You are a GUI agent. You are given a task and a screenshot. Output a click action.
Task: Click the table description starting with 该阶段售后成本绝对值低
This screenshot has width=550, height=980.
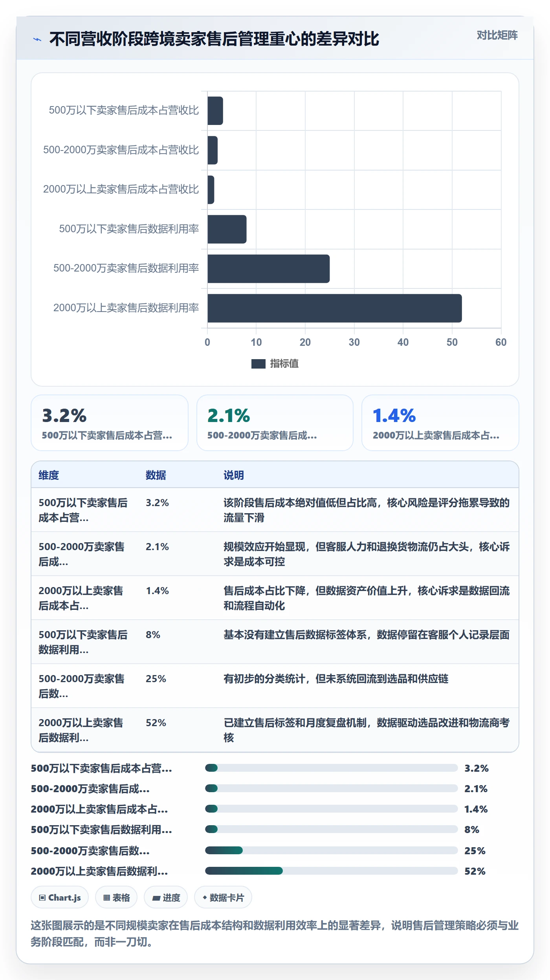(367, 510)
